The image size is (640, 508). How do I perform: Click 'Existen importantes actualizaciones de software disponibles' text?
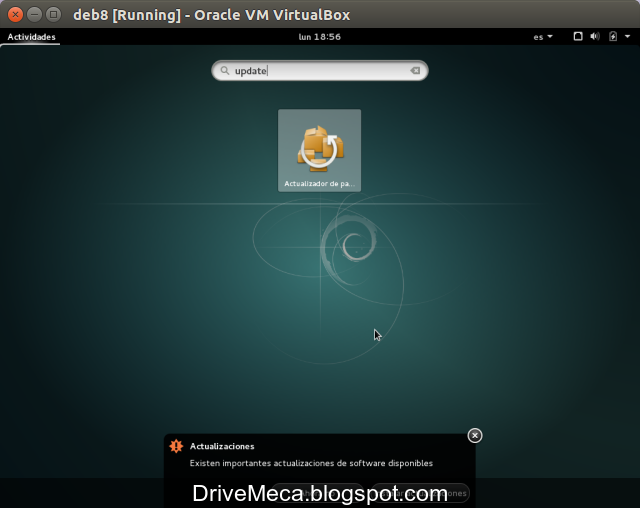click(311, 463)
